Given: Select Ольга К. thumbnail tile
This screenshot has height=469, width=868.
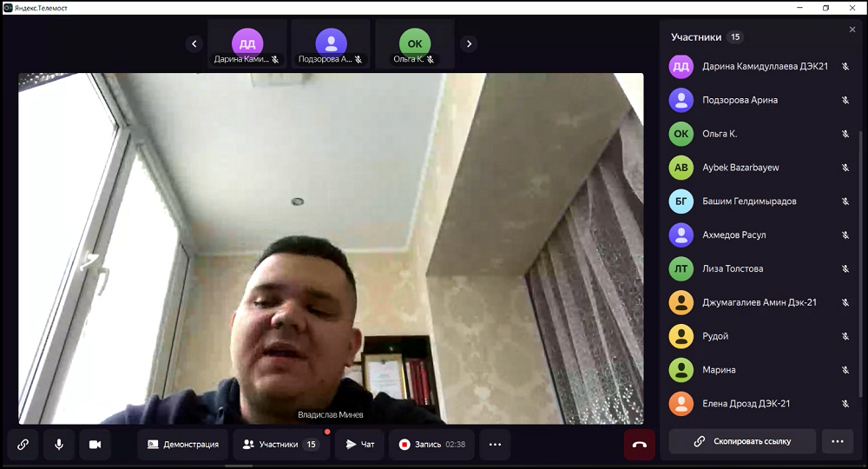Looking at the screenshot, I should tap(415, 43).
